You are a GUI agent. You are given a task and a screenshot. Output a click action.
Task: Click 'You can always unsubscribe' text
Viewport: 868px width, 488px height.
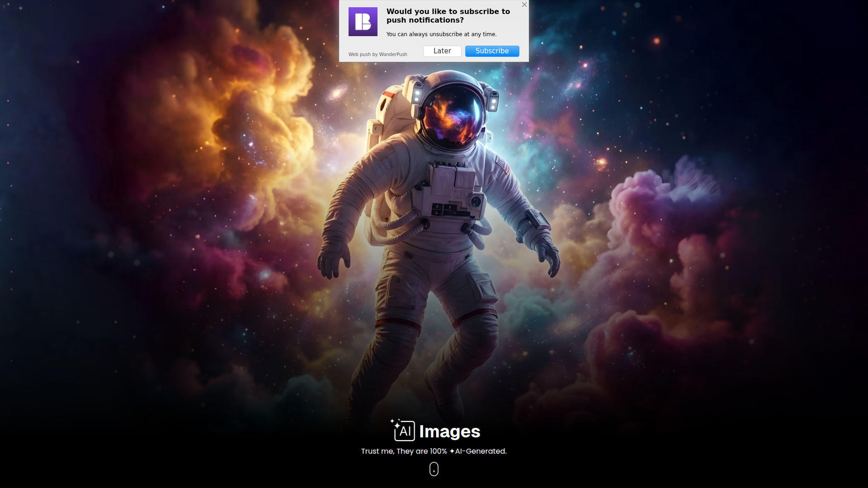coord(441,34)
